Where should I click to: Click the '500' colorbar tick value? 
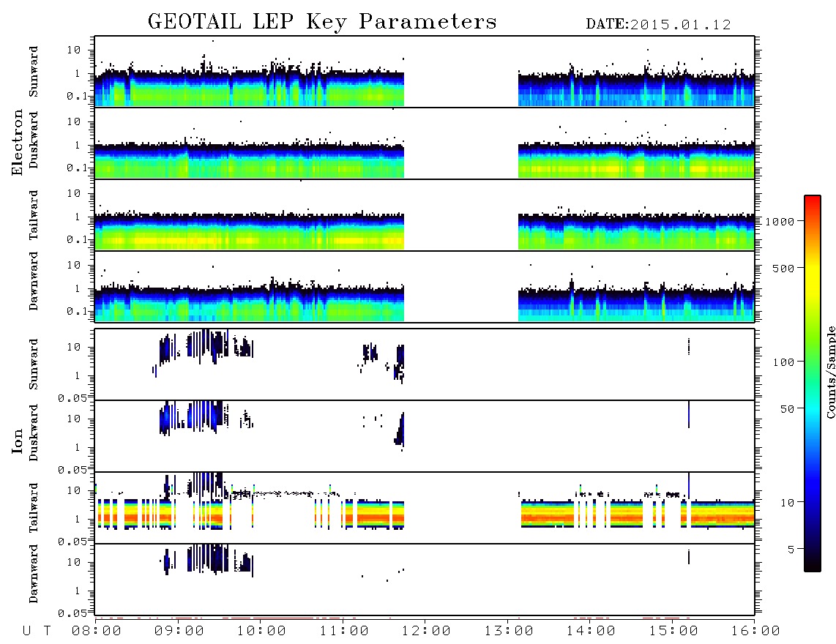coord(783,268)
